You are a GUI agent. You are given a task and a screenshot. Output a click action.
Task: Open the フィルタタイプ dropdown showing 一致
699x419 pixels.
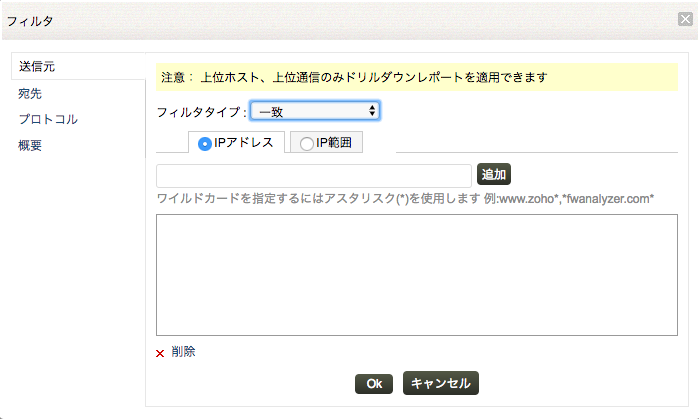(314, 111)
